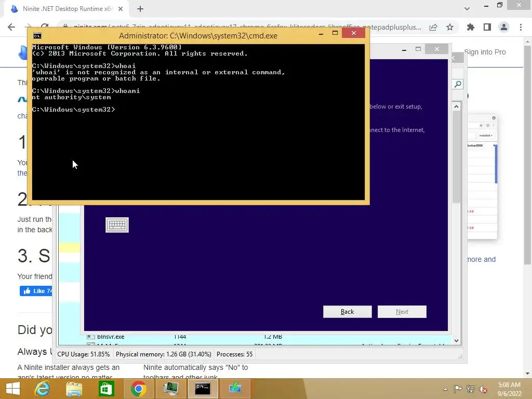Click the on-screen keyboard icon in setup
Viewport: 532px width, 399px height.
point(117,225)
